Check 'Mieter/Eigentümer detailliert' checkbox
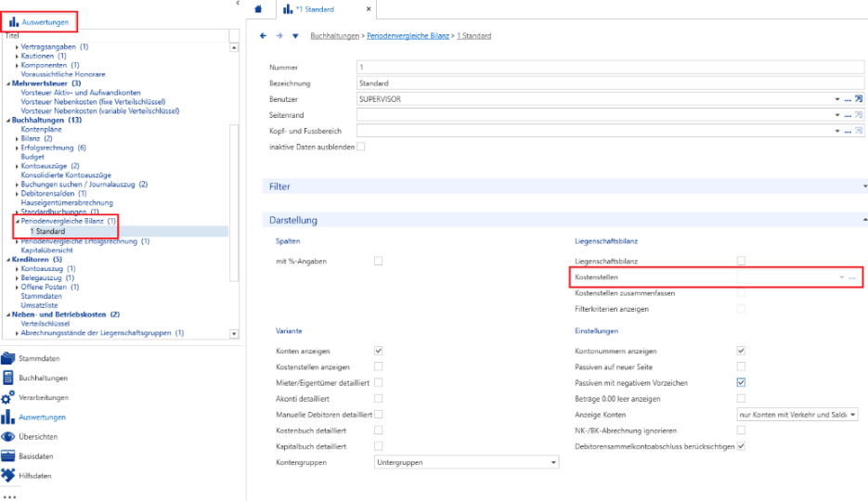The image size is (868, 501). [x=378, y=382]
